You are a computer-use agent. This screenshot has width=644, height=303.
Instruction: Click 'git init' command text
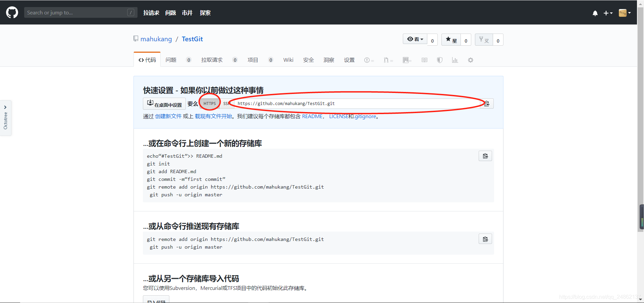click(x=158, y=164)
